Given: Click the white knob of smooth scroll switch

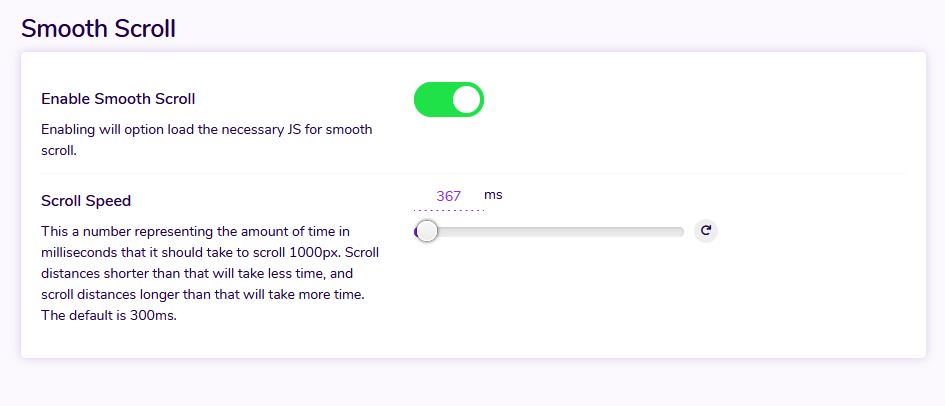Looking at the screenshot, I should [x=466, y=100].
